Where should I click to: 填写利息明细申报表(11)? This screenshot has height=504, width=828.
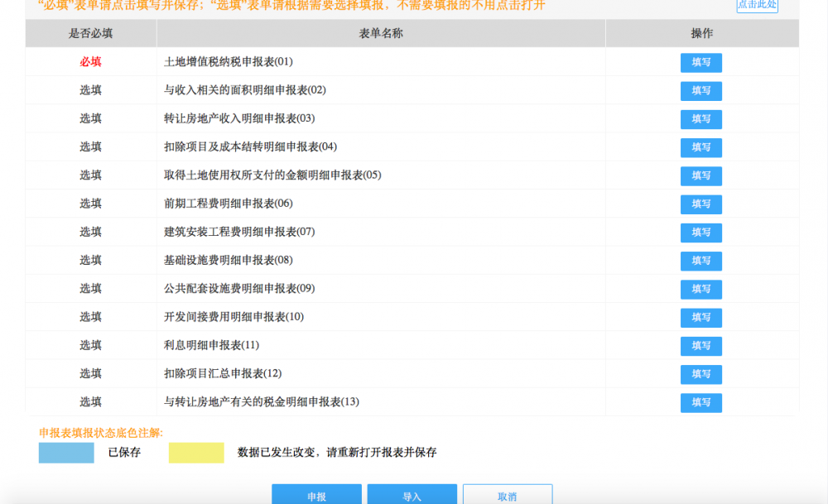point(700,346)
